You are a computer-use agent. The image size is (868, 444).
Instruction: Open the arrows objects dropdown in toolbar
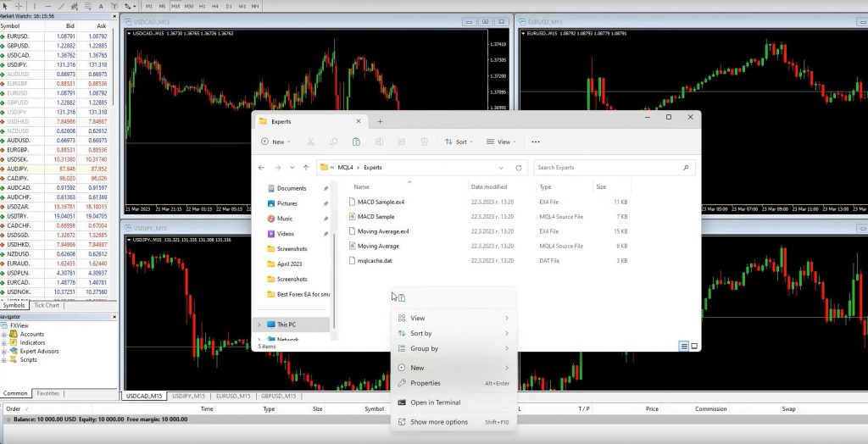130,6
